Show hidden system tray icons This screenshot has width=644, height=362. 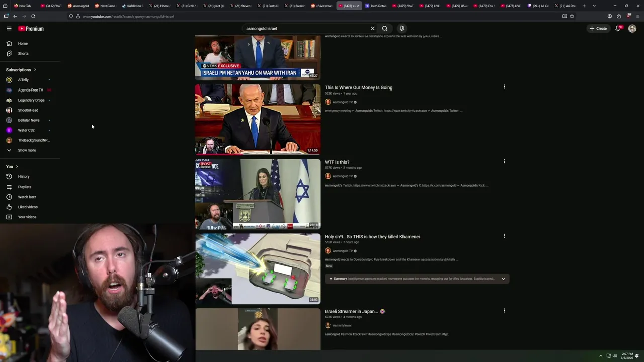600,356
